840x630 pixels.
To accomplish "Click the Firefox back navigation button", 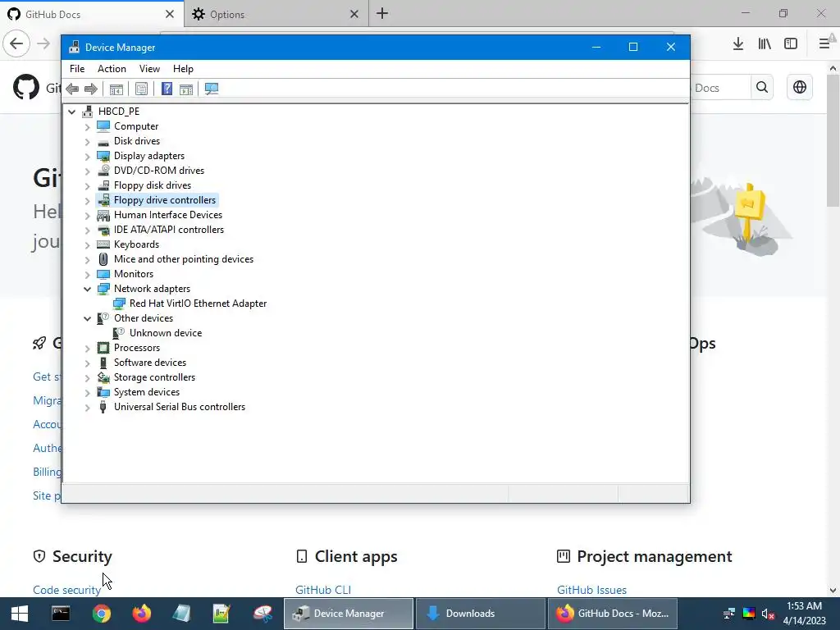I will (16, 43).
